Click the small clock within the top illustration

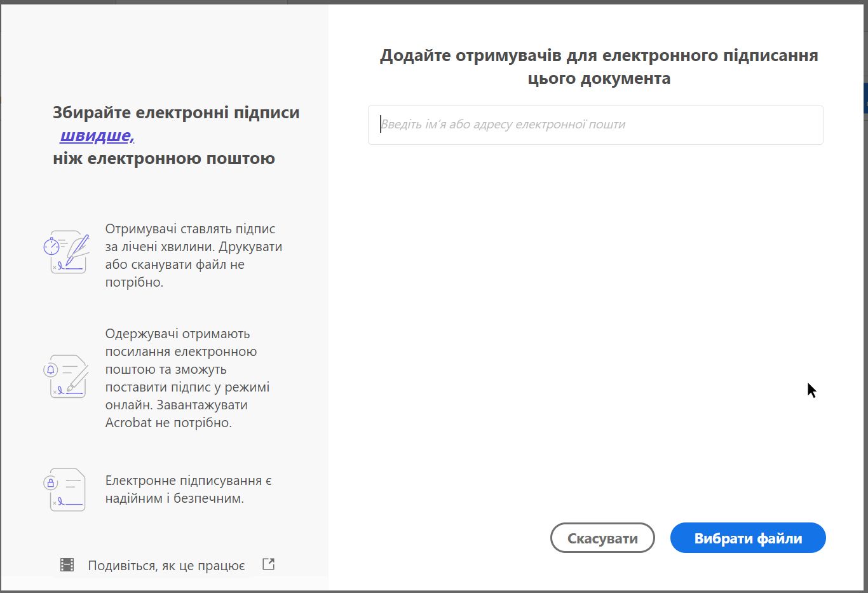click(x=51, y=246)
